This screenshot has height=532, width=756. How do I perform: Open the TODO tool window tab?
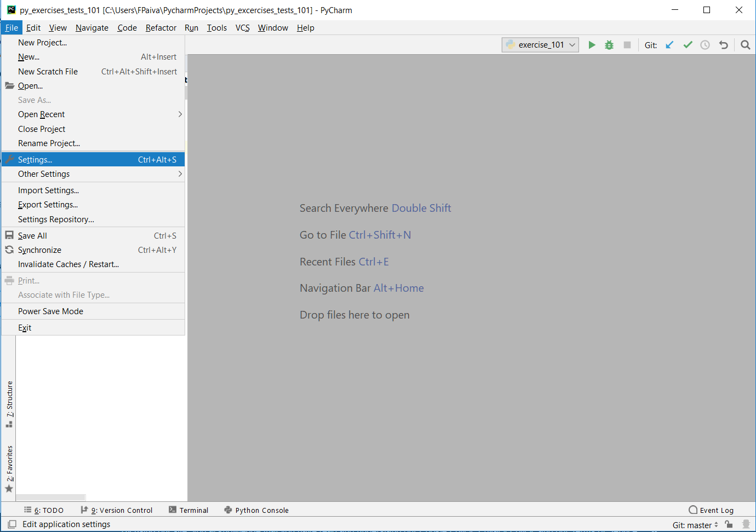click(44, 510)
